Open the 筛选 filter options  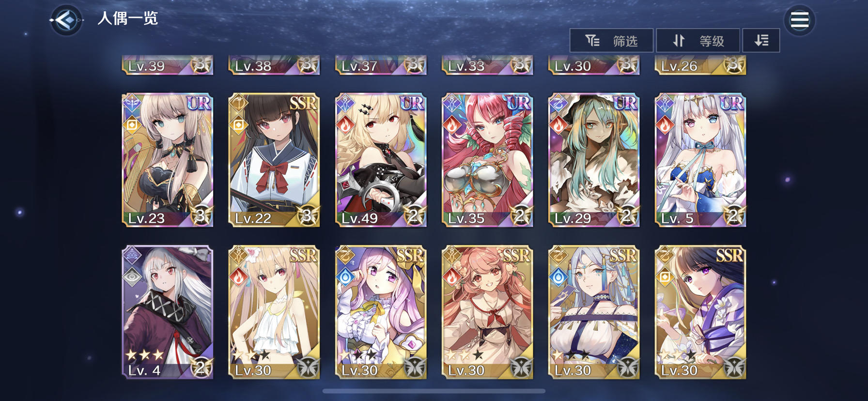click(x=611, y=41)
